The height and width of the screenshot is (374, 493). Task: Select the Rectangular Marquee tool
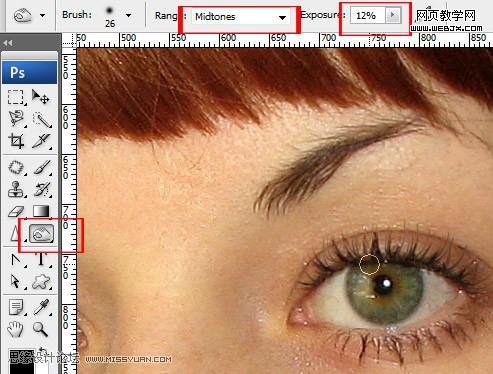pyautogui.click(x=15, y=97)
